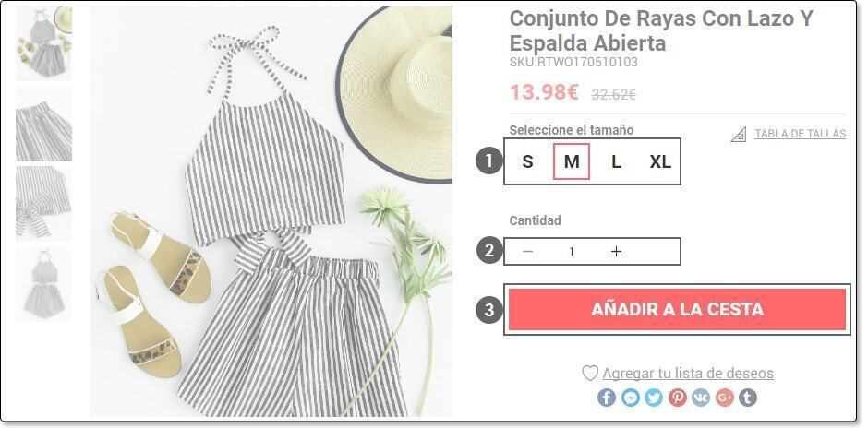Share the product on Twitter
Image resolution: width=868 pixels, height=428 pixels.
coord(654,398)
